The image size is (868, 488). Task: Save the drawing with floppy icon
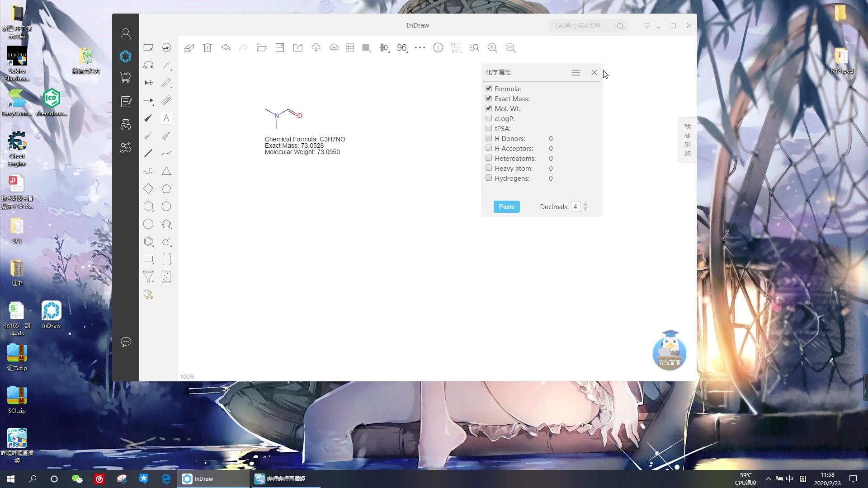click(x=280, y=47)
